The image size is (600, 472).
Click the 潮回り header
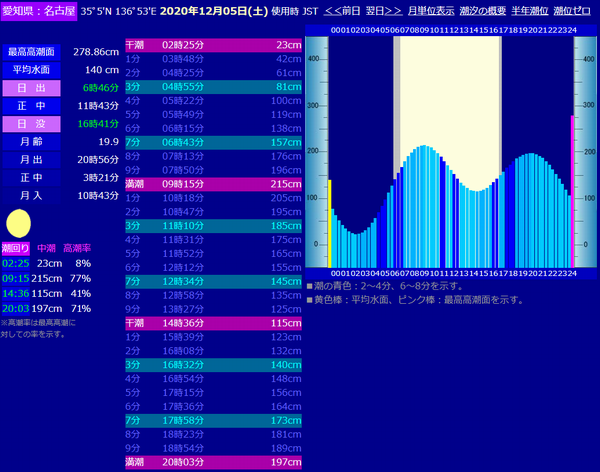tap(15, 248)
